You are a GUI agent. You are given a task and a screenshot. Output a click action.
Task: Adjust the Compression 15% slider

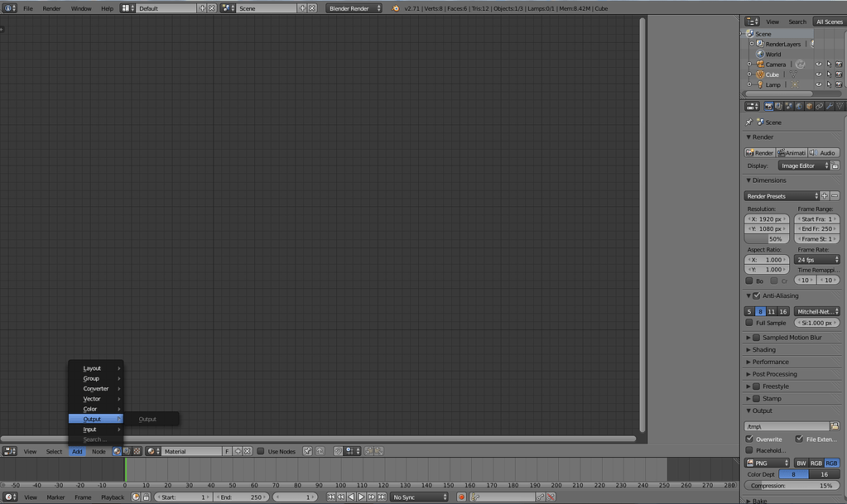pyautogui.click(x=792, y=485)
